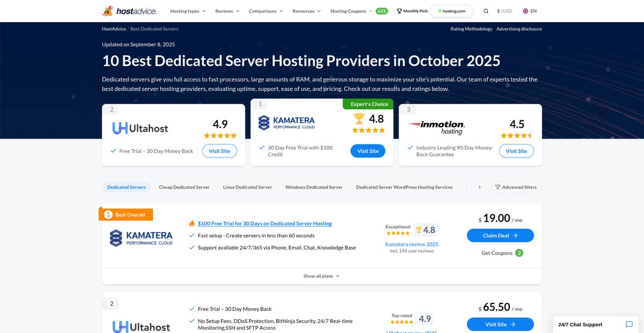The image size is (644, 333).
Task: Open the 631 hosting coupons badge
Action: [382, 11]
